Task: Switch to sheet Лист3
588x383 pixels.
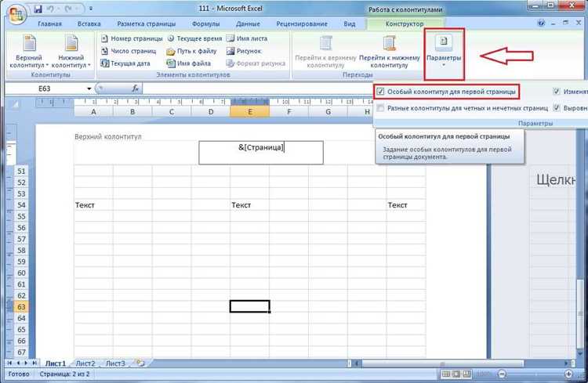Action: pyautogui.click(x=115, y=363)
